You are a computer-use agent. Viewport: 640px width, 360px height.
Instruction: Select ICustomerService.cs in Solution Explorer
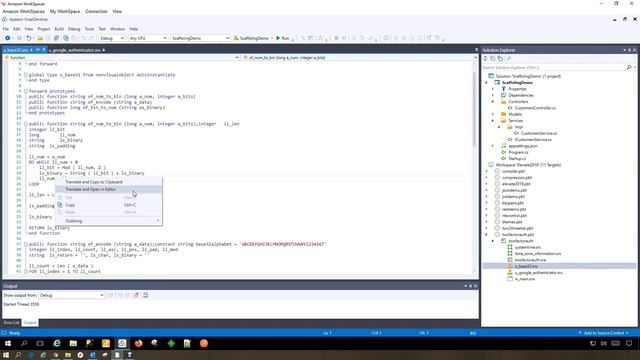[x=533, y=140]
